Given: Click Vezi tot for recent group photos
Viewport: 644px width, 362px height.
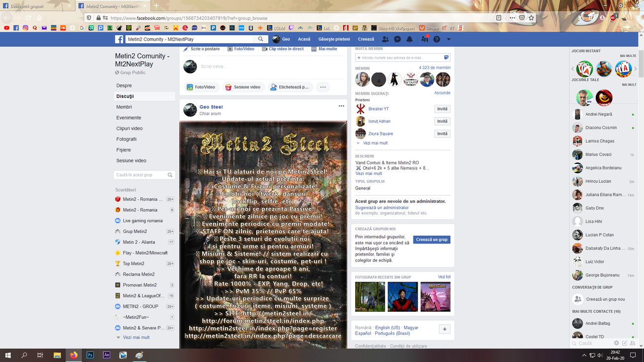Looking at the screenshot, I should (444, 277).
